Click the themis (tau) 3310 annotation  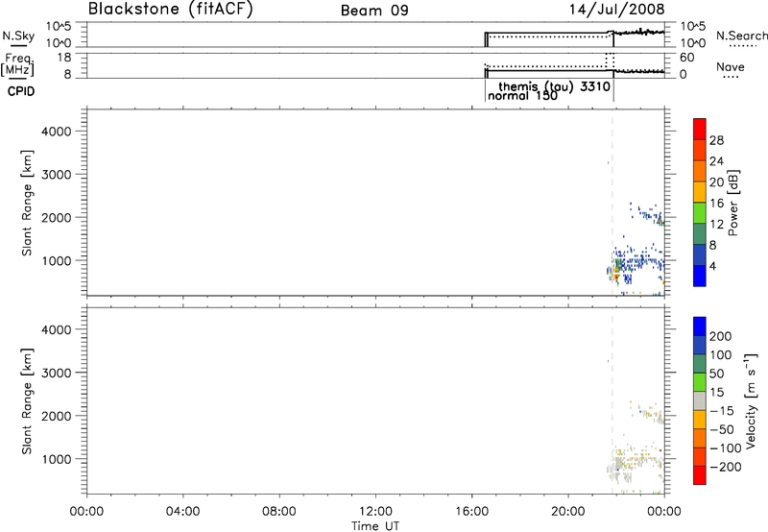pyautogui.click(x=555, y=86)
